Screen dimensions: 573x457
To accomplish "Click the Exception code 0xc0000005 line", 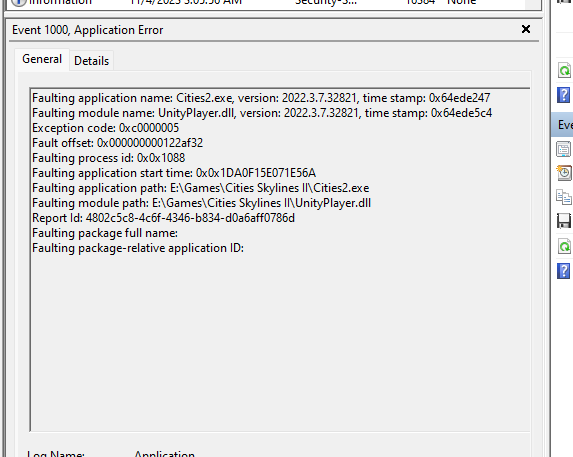I will 106,128.
